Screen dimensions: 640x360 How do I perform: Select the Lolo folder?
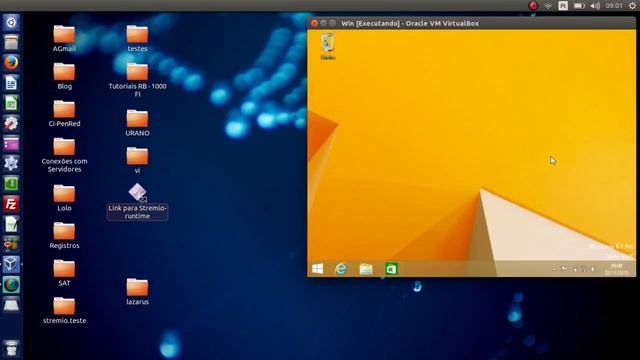tap(64, 198)
